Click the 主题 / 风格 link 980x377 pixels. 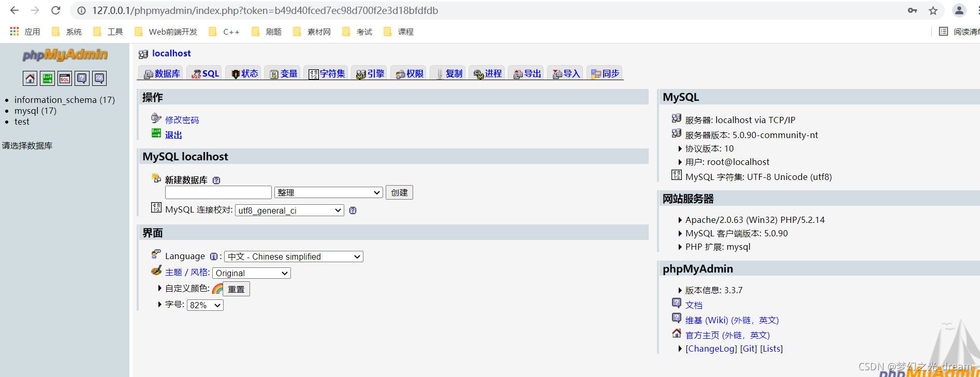pyautogui.click(x=187, y=273)
